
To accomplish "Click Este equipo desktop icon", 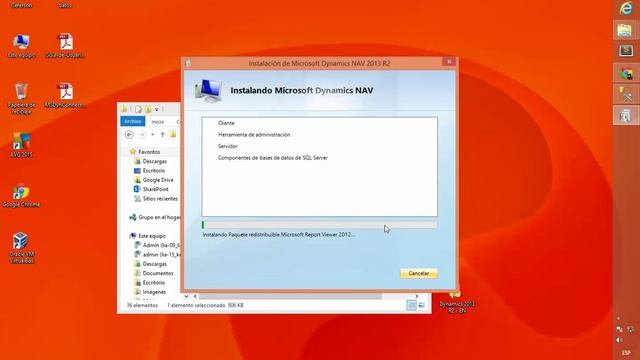I will point(21,46).
